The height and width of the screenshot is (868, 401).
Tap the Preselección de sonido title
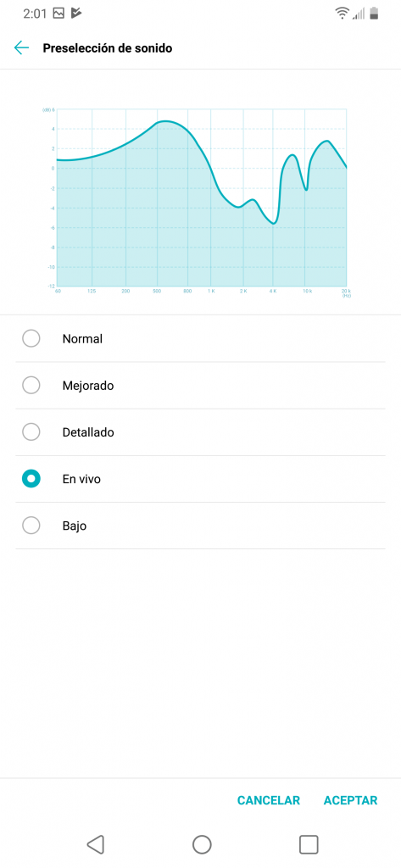[108, 48]
